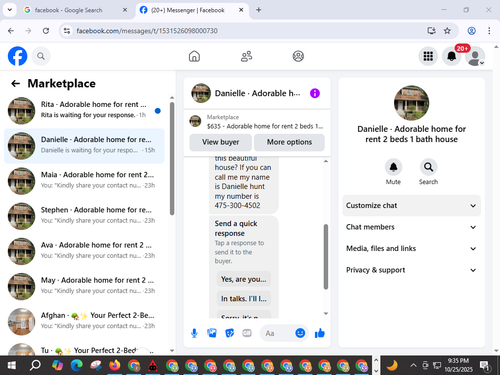Click the back arrow beside Marketplace
This screenshot has width=500, height=375.
pyautogui.click(x=15, y=83)
